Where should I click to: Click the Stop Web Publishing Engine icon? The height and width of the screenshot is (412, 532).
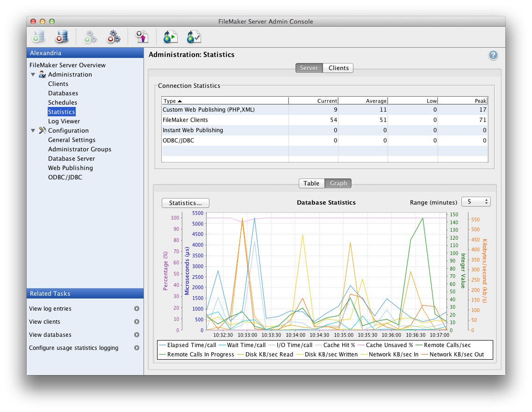point(114,36)
